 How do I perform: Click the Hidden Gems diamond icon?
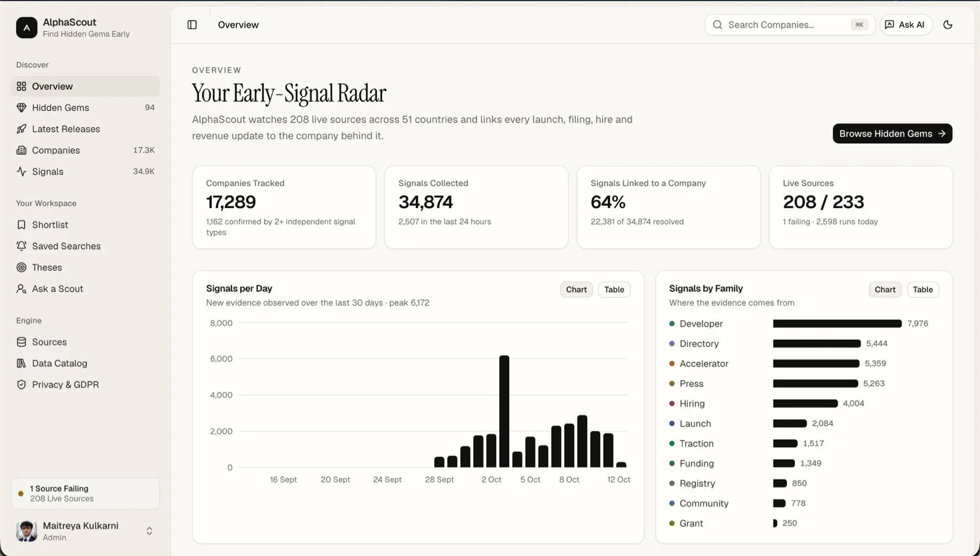[21, 108]
